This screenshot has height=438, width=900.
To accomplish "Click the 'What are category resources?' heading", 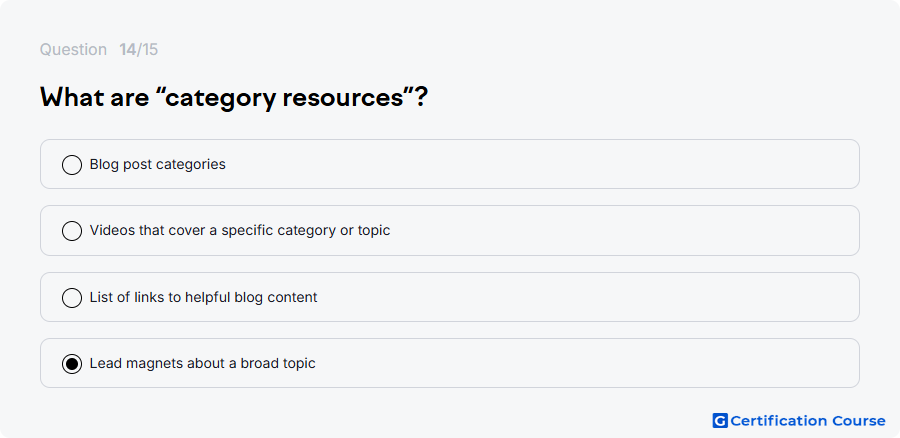I will [x=234, y=98].
